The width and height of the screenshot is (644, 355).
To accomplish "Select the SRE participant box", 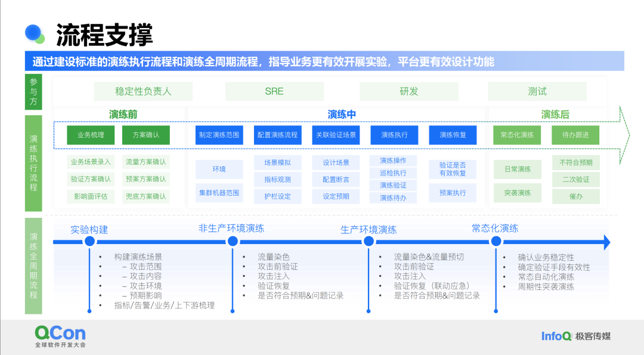I will (274, 92).
